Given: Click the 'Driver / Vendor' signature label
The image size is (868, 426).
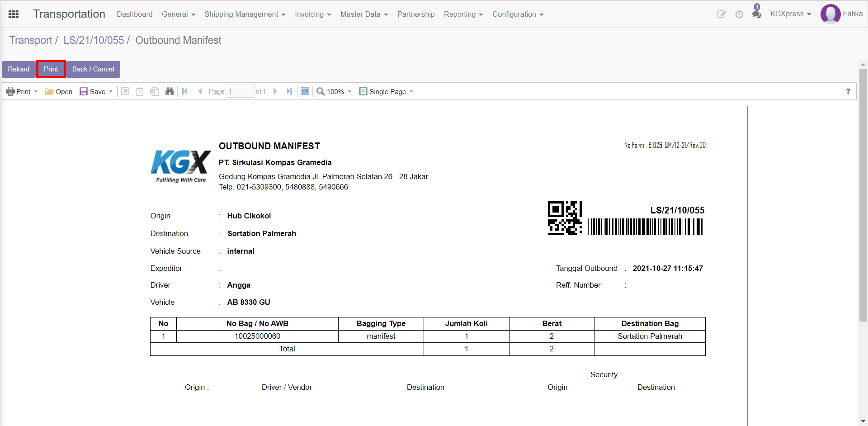Looking at the screenshot, I should pyautogui.click(x=287, y=388).
